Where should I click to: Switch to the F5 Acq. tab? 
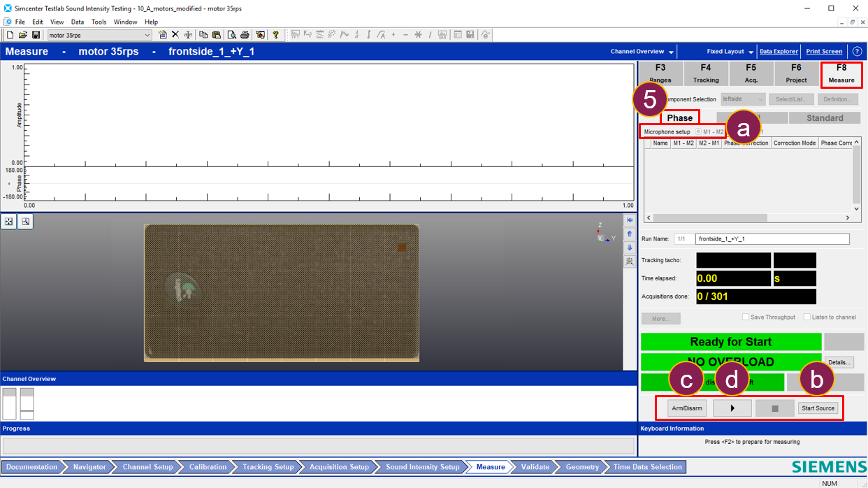pos(751,73)
